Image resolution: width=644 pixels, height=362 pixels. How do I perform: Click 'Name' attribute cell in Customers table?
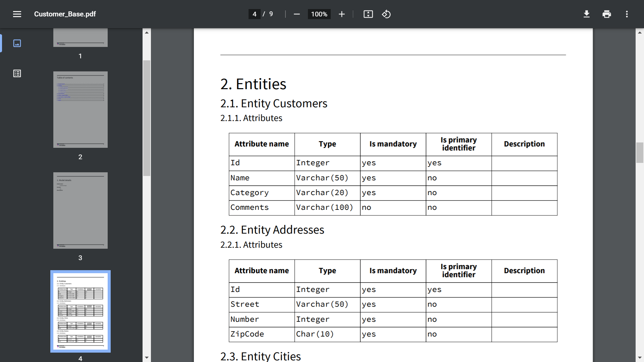pos(262,178)
